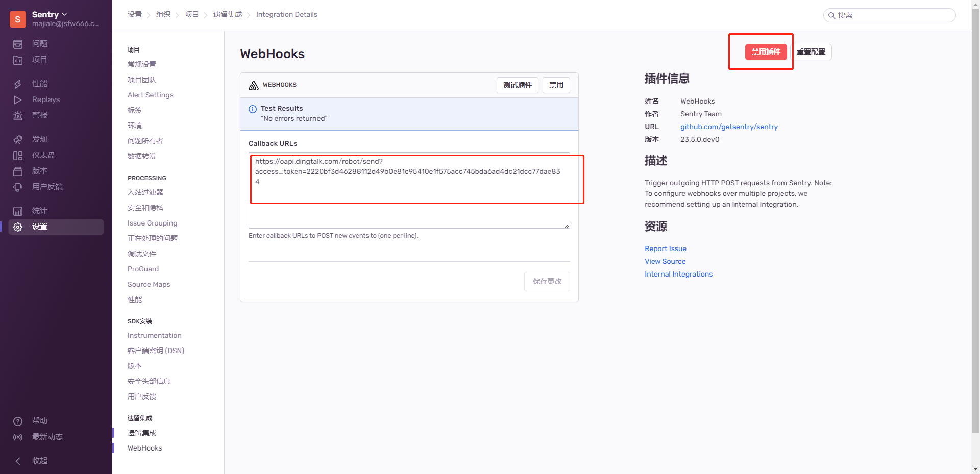Go to 项目 breadcrumb
980x474 pixels.
(192, 14)
